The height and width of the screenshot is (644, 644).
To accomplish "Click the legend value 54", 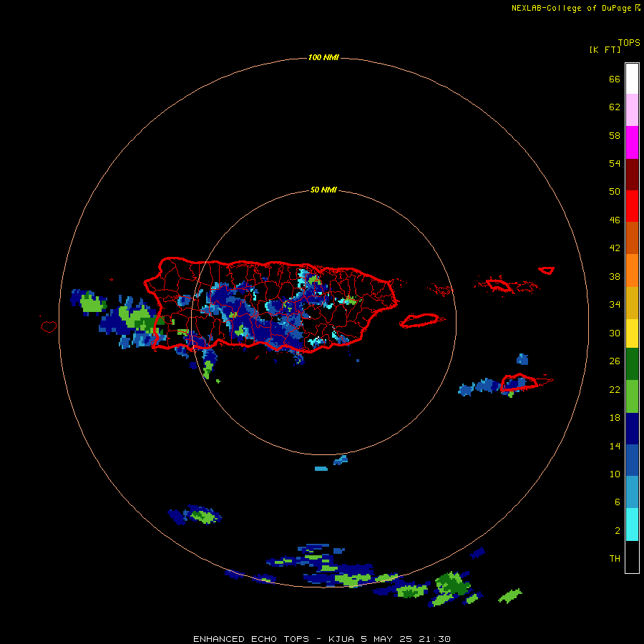I will [615, 163].
